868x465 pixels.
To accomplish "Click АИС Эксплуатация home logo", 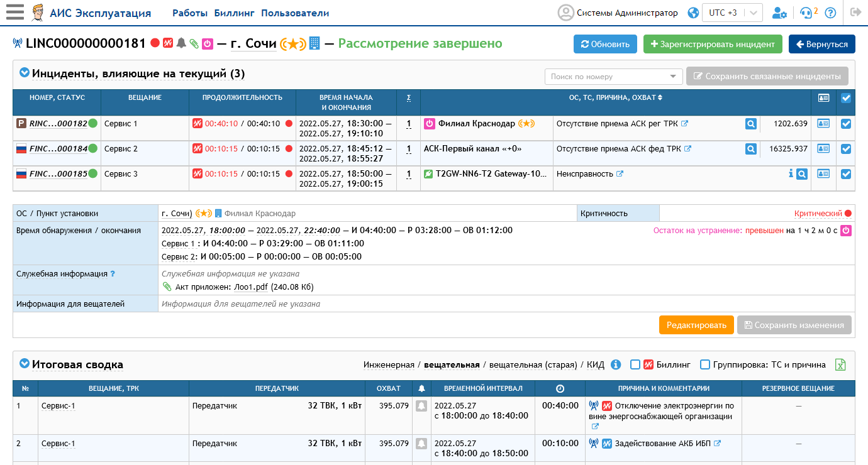I will coord(91,13).
